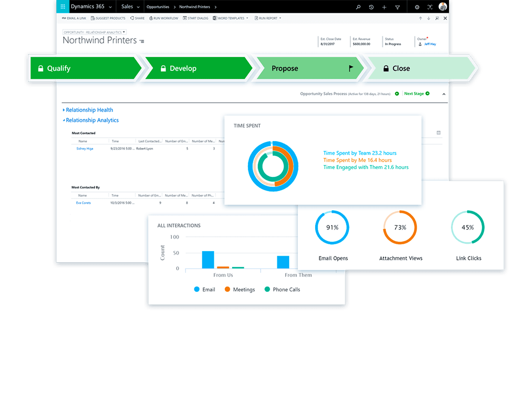This screenshot has height=399, width=532.
Task: Open Word Templates dropdown
Action: tap(230, 18)
